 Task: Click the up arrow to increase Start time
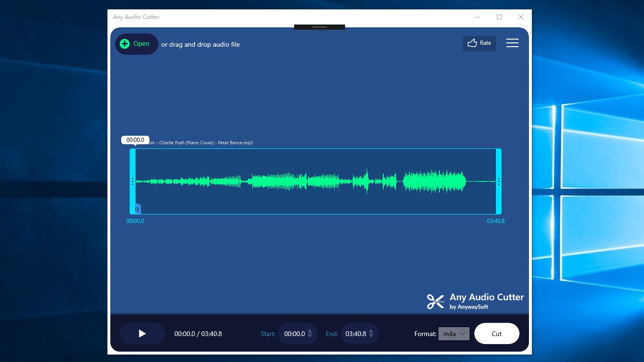pos(310,331)
